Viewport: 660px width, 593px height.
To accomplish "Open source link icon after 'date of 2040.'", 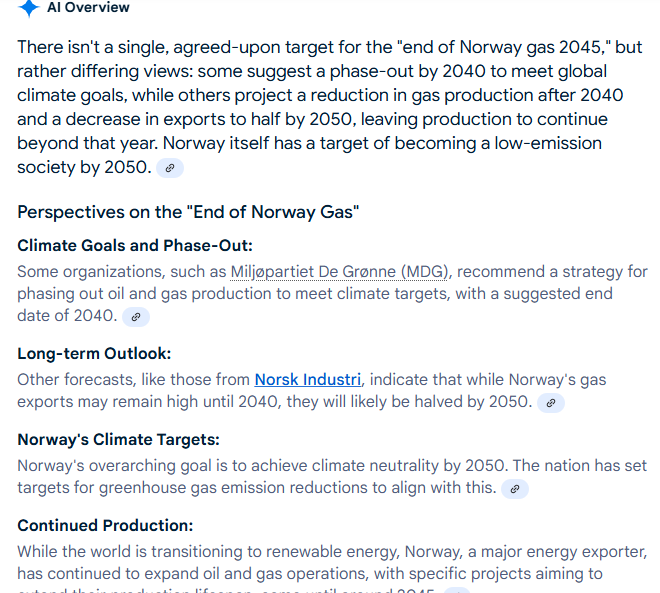I will tap(136, 316).
